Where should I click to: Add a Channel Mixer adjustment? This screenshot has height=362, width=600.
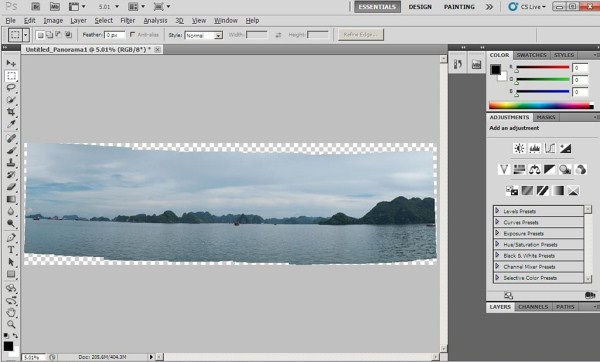click(x=580, y=169)
